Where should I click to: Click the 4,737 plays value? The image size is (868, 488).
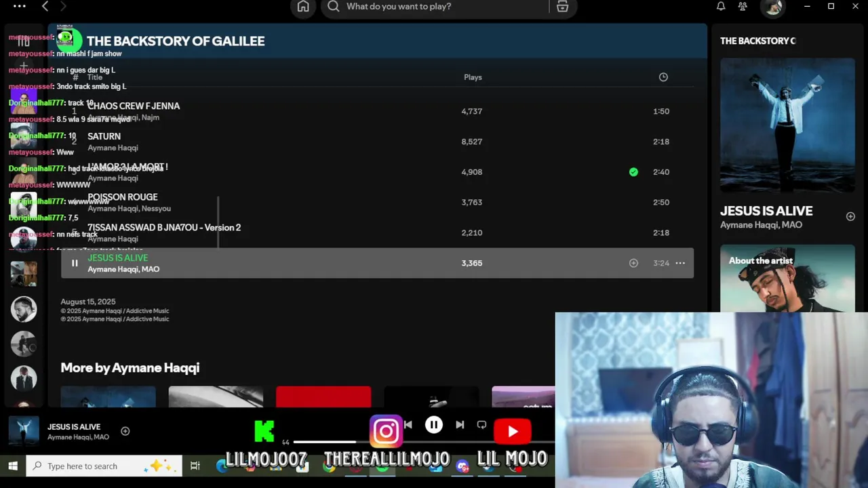point(472,111)
